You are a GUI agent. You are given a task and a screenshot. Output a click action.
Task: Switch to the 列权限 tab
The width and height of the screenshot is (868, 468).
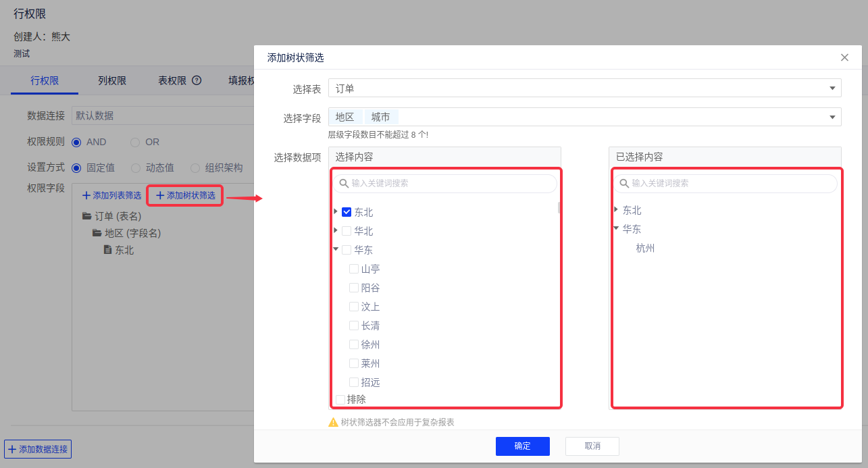tap(112, 80)
